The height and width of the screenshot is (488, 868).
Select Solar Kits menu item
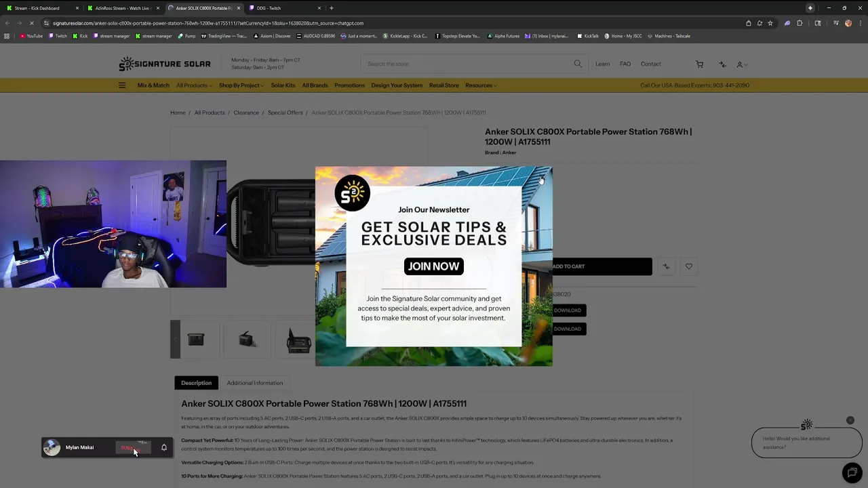[283, 85]
